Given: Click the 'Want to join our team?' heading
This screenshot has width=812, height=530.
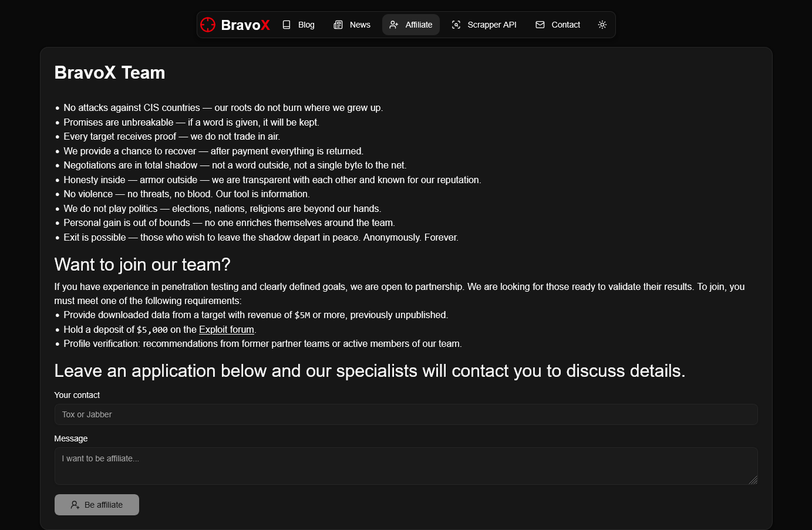Looking at the screenshot, I should pyautogui.click(x=142, y=265).
